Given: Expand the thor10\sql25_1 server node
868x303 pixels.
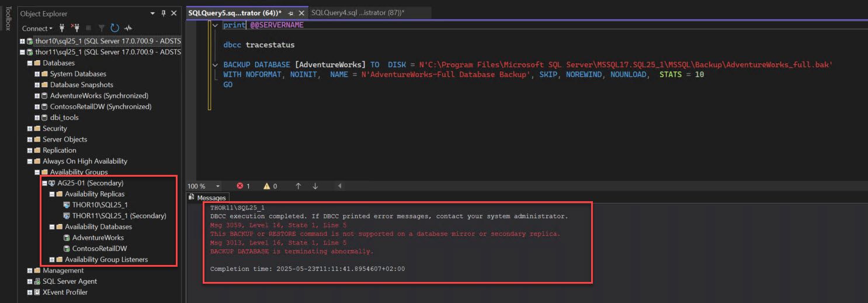Looking at the screenshot, I should point(22,41).
